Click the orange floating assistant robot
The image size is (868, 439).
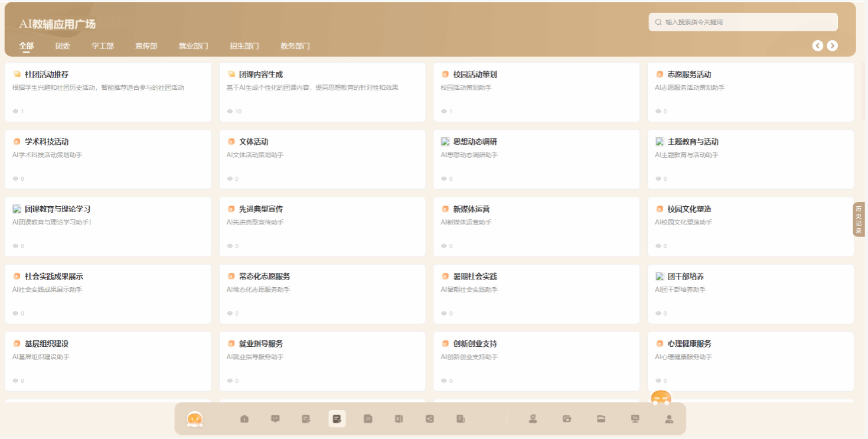point(661,399)
